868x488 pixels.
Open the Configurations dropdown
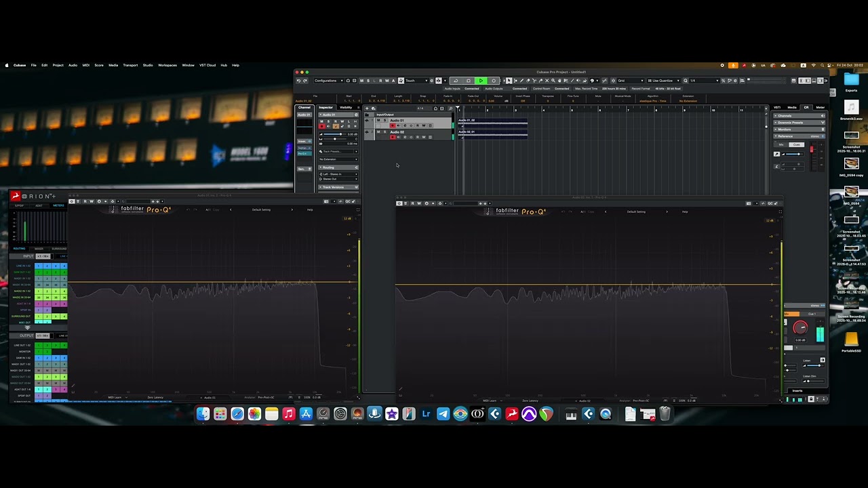pos(328,81)
